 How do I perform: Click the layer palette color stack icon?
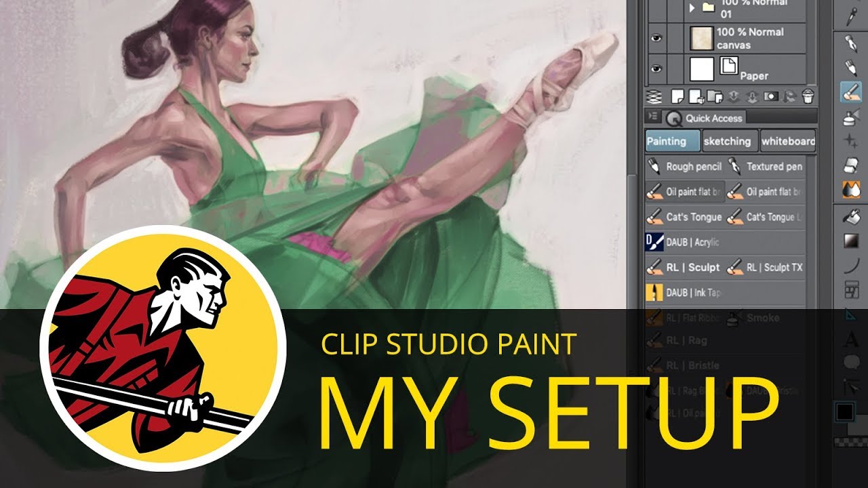(654, 96)
